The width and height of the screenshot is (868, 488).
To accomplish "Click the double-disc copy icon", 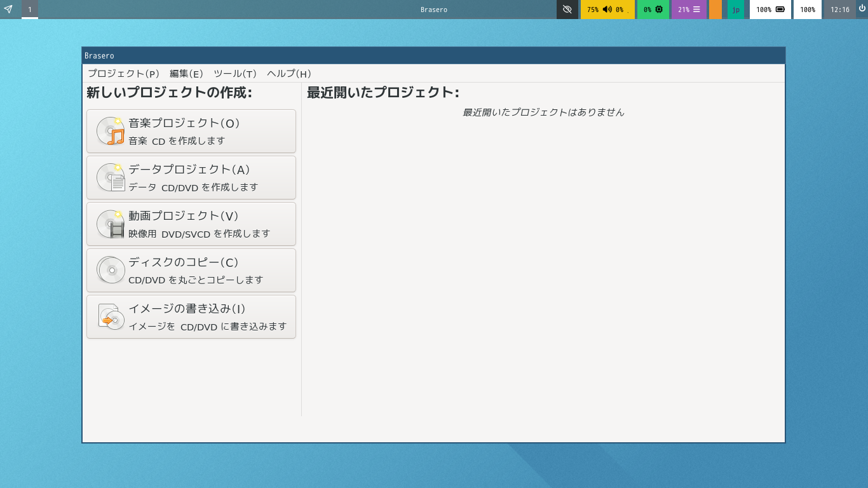I will [111, 270].
